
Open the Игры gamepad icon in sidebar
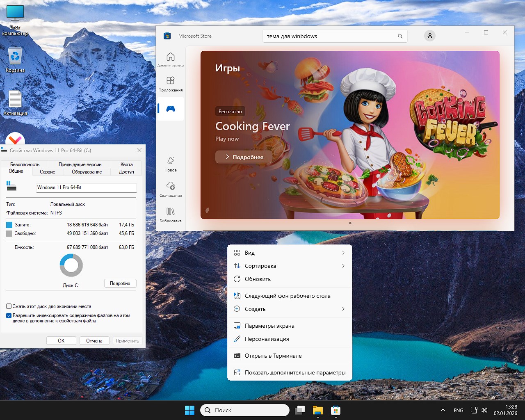coord(170,108)
